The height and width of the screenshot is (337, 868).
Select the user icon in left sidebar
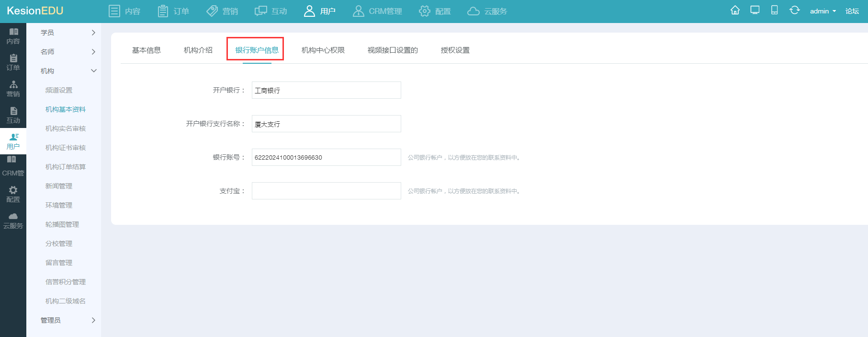(x=13, y=137)
